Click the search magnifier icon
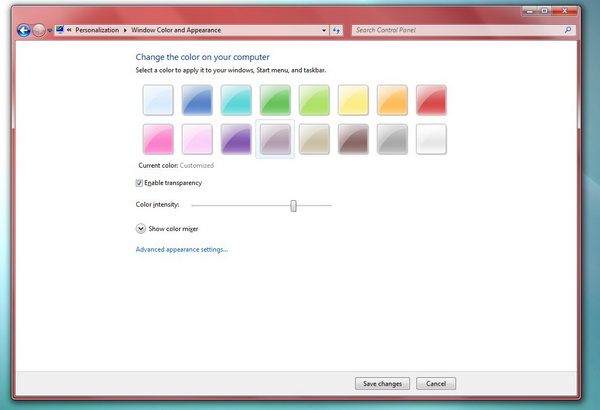The image size is (600, 410). pos(569,31)
